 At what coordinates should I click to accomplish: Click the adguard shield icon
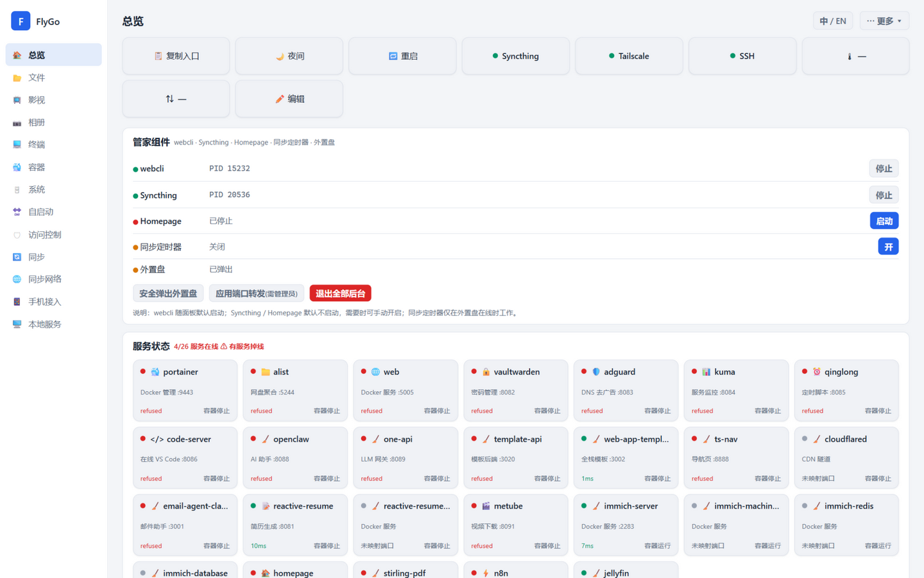click(596, 372)
